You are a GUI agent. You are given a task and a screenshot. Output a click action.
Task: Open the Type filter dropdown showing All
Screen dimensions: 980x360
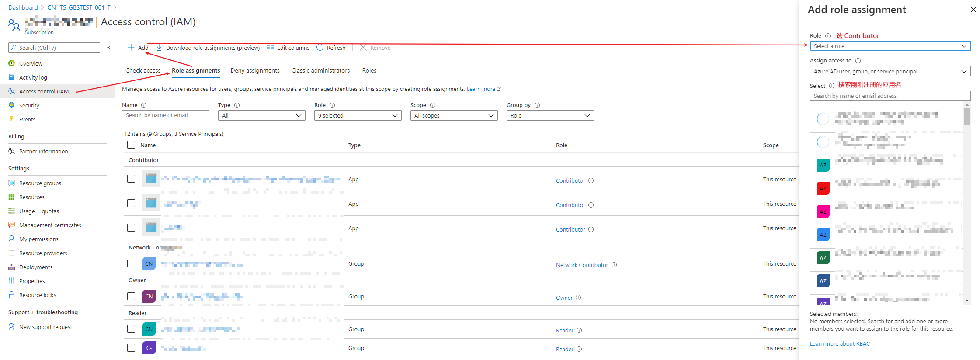(x=261, y=115)
